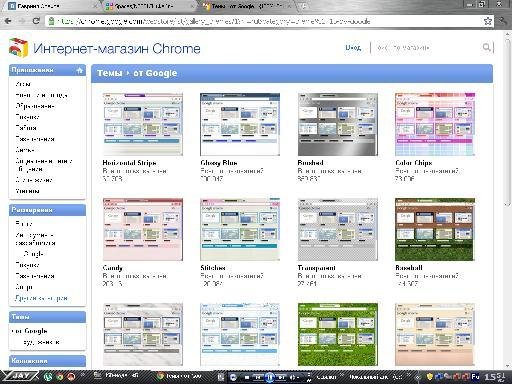Open the Chrome wrench settings menu

tap(503, 21)
